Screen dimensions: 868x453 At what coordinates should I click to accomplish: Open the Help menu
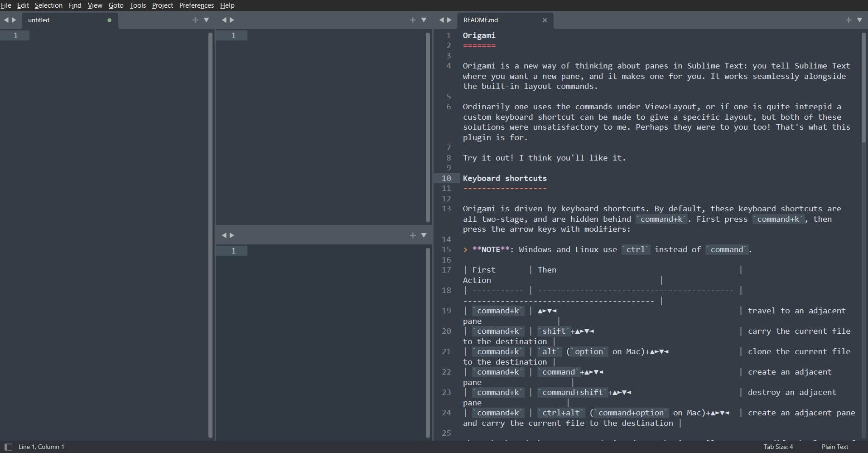pos(227,5)
